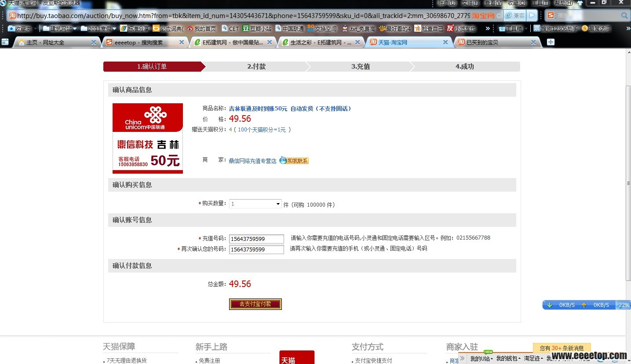
Task: Click the 免费注册 footer link
Action: tap(209, 360)
